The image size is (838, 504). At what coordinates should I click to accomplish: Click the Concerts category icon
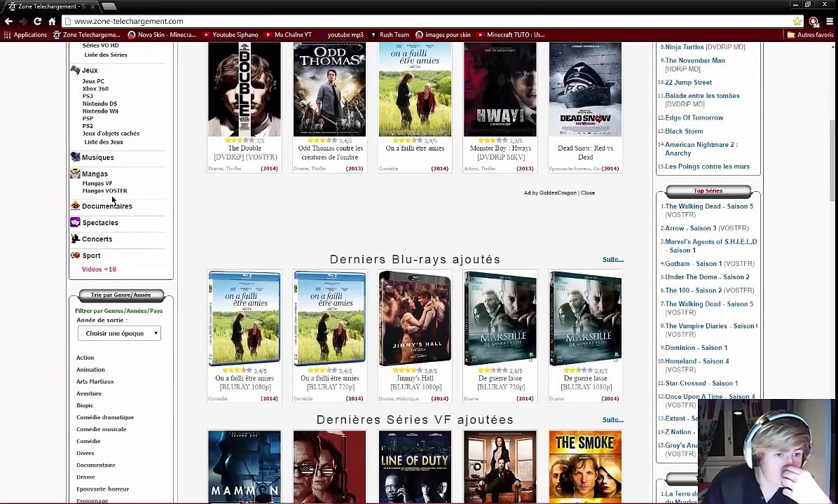[76, 239]
